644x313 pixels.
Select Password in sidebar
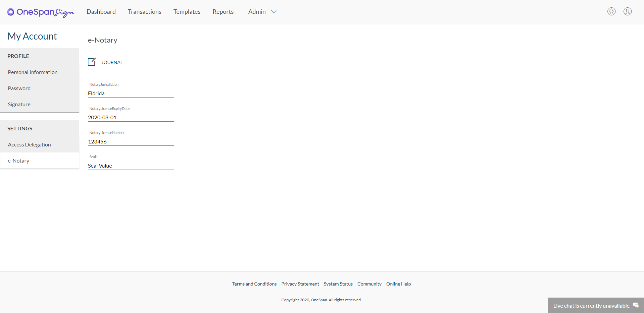point(40,88)
